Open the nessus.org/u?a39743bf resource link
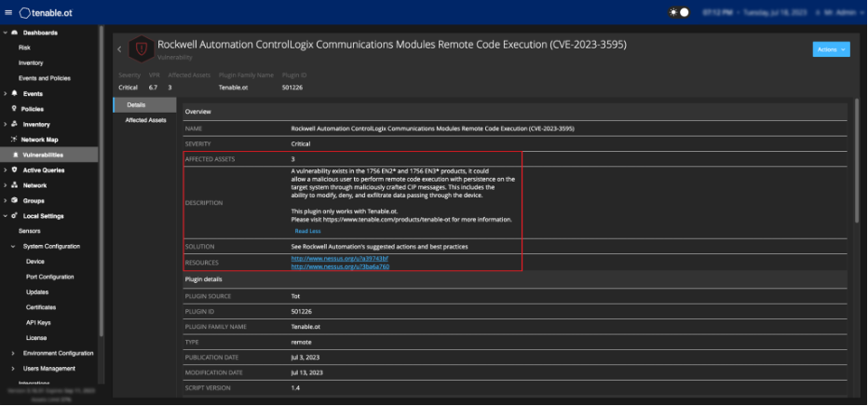Screen dimensions: 868x406 pos(340,258)
